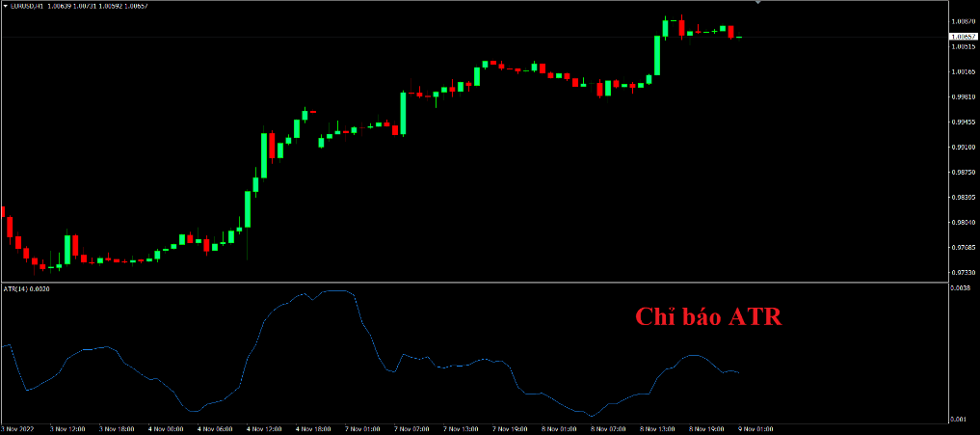The width and height of the screenshot is (980, 435).
Task: Click the 0.99810 price scale label
Action: (x=963, y=97)
